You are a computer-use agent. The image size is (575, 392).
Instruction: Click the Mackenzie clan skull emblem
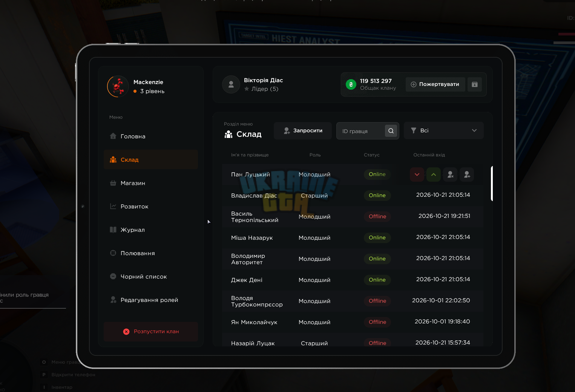point(118,86)
